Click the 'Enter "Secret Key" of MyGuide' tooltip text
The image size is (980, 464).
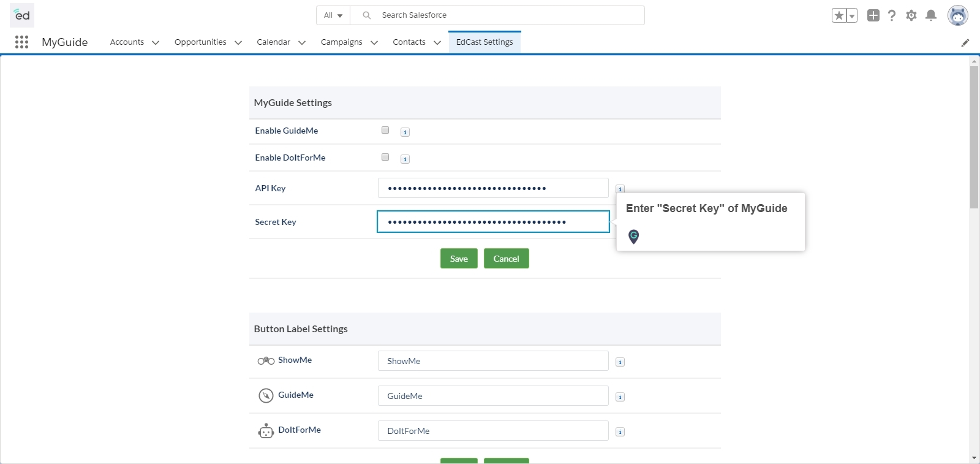[x=707, y=208]
